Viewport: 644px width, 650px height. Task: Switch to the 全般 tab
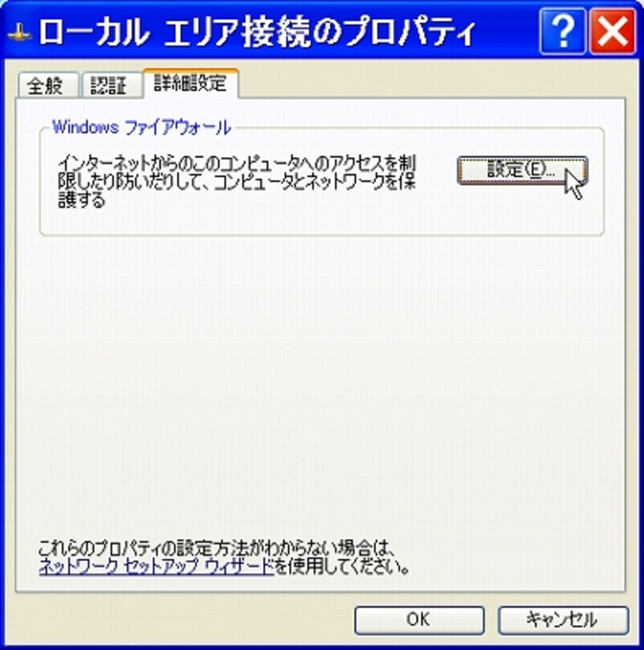(48, 86)
